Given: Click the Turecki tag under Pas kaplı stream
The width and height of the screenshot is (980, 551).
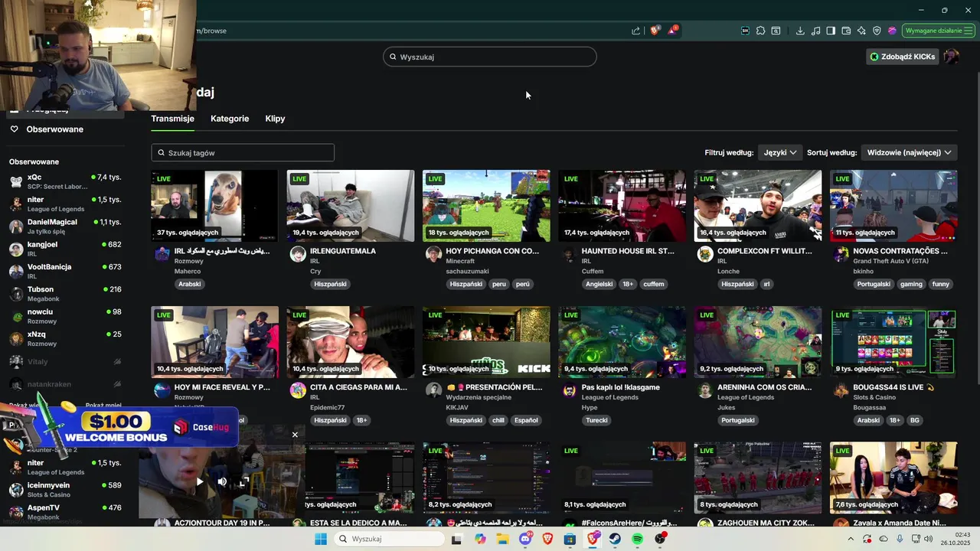Looking at the screenshot, I should pos(596,420).
